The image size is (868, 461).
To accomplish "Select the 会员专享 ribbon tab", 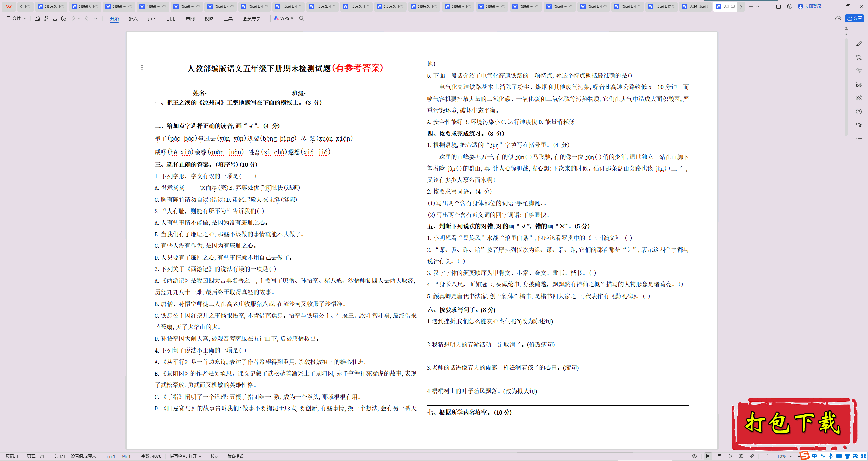I will [252, 19].
